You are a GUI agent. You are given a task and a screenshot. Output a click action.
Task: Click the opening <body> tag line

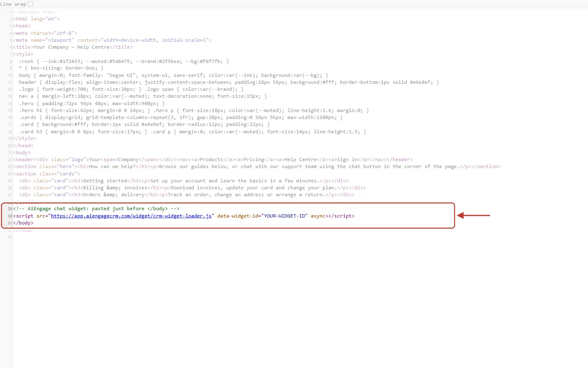(x=22, y=153)
